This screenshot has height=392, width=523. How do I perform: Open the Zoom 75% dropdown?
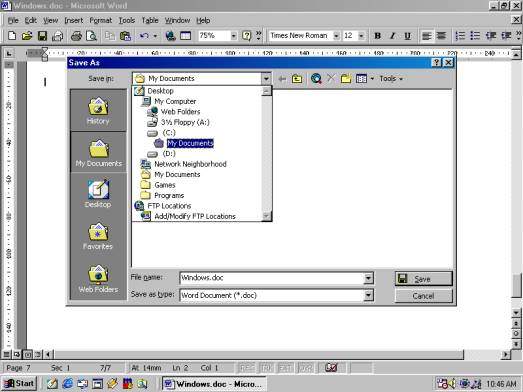[x=233, y=36]
